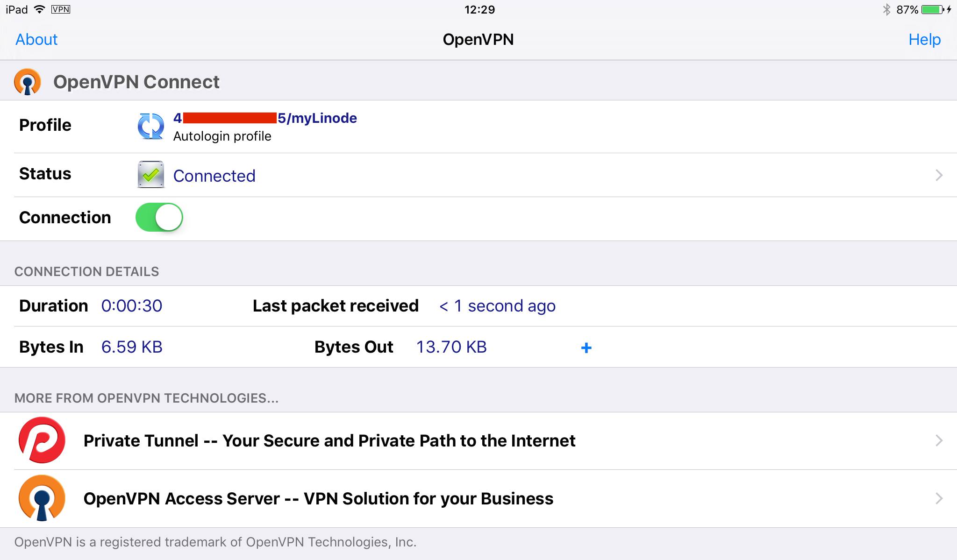Tap the Connected status text
The width and height of the screenshot is (957, 560).
coord(214,176)
